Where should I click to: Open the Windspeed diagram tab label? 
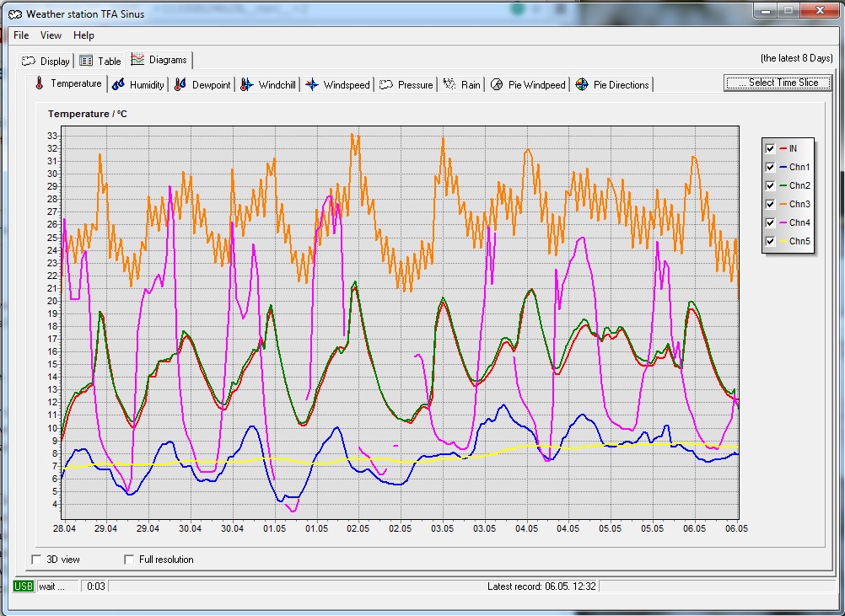[347, 85]
